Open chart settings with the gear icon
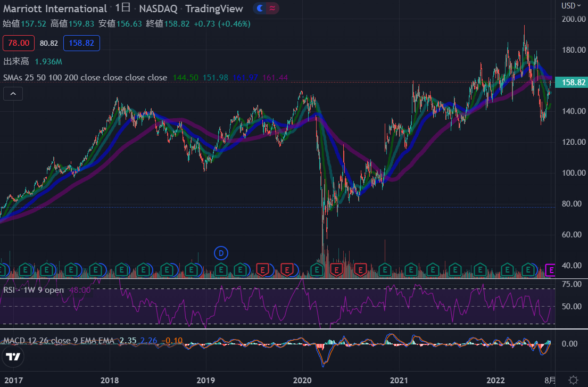Image resolution: width=588 pixels, height=387 pixels. click(x=573, y=380)
